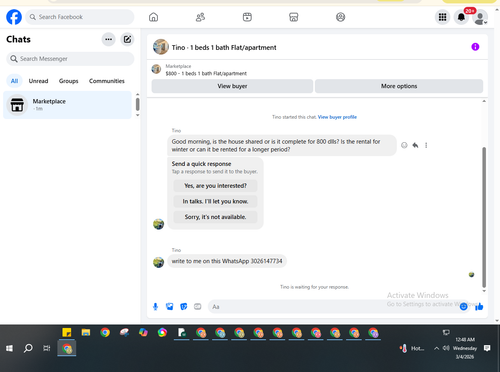Start a new message with compose icon
Screen dimensions: 500x372
[x=127, y=39]
